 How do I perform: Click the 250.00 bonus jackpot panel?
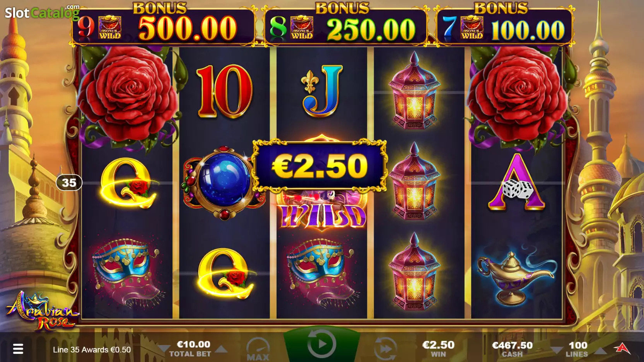coord(346,26)
